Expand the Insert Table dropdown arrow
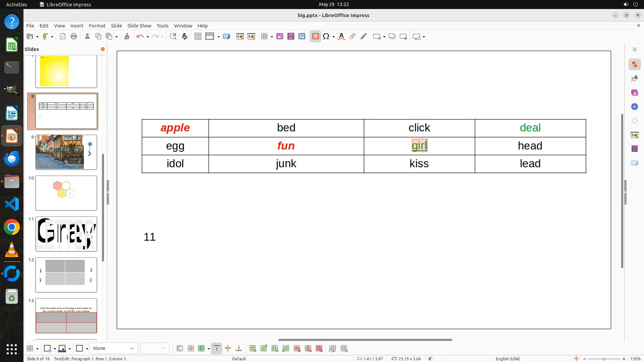 pyautogui.click(x=272, y=37)
